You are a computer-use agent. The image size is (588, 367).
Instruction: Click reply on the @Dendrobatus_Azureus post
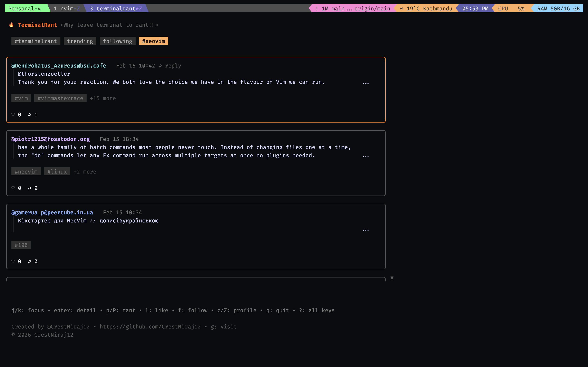173,65
